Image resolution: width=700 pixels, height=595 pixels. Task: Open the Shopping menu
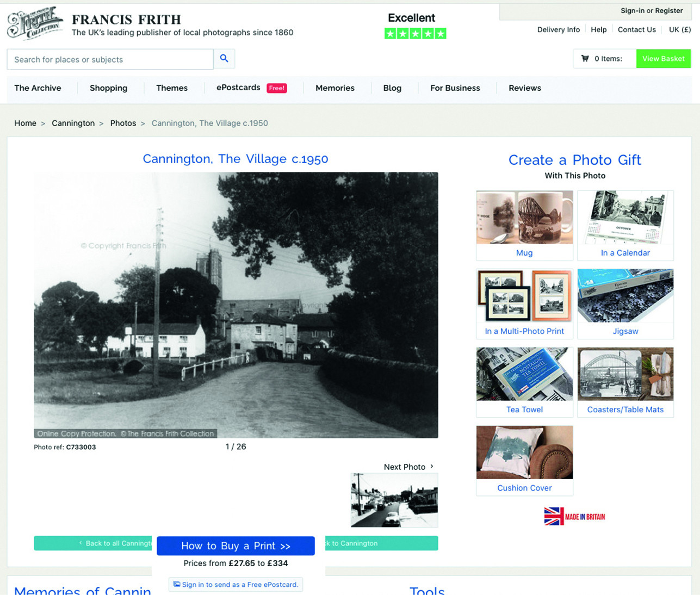click(x=108, y=88)
